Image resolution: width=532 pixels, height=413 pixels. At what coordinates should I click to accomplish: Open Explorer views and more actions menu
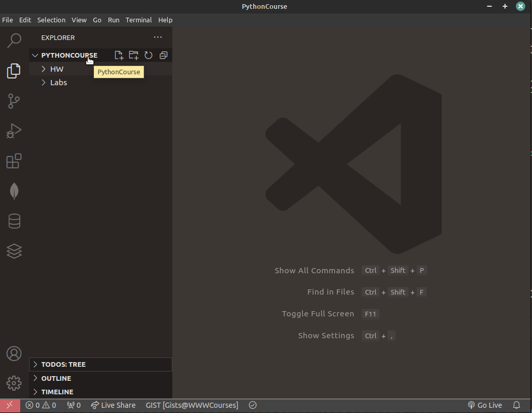(x=158, y=37)
